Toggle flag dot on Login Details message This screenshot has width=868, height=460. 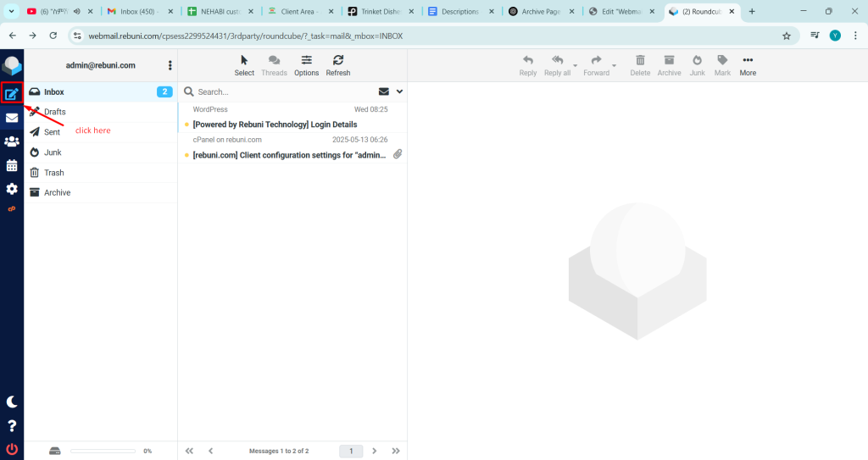[186, 125]
